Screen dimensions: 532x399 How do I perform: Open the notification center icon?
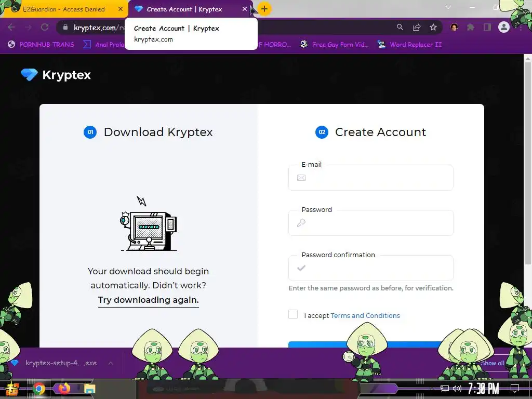[x=515, y=389]
